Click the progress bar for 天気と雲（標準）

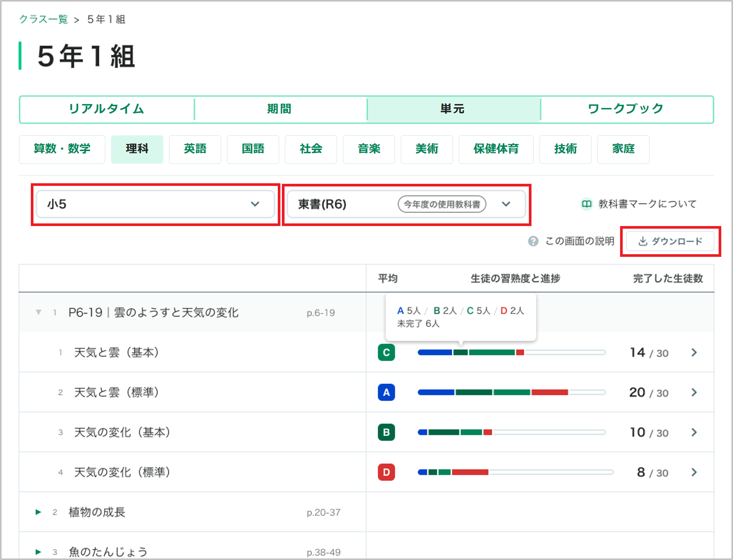512,392
